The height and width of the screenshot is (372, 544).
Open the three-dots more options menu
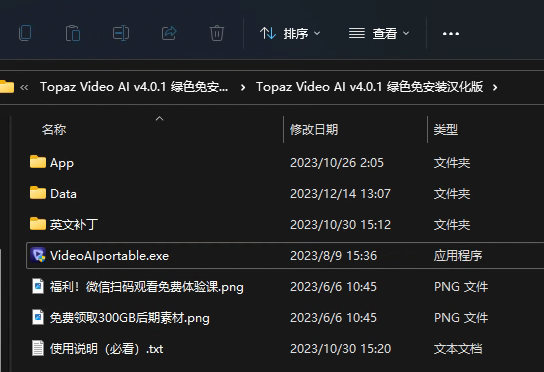click(x=451, y=34)
